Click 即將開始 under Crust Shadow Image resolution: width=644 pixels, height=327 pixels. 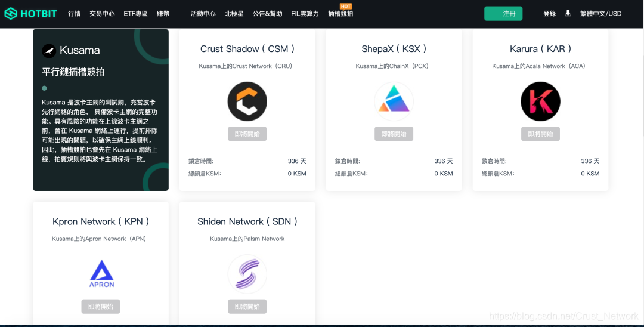pos(247,134)
